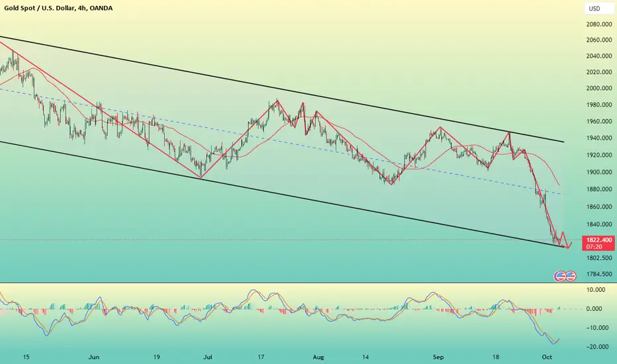Click the 15 date on the time axis
The image size is (617, 364).
point(26,357)
